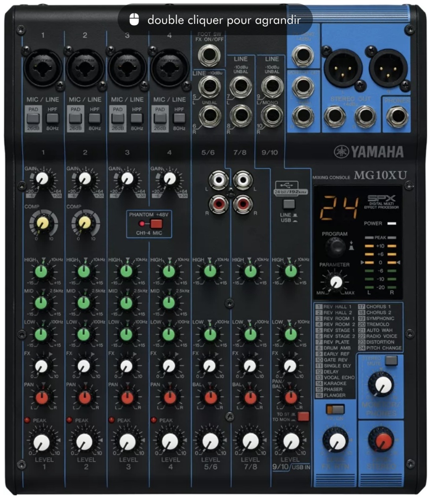This screenshot has width=434, height=504.
Task: Click the Yamaha tuning-fork logo
Action: [342, 152]
